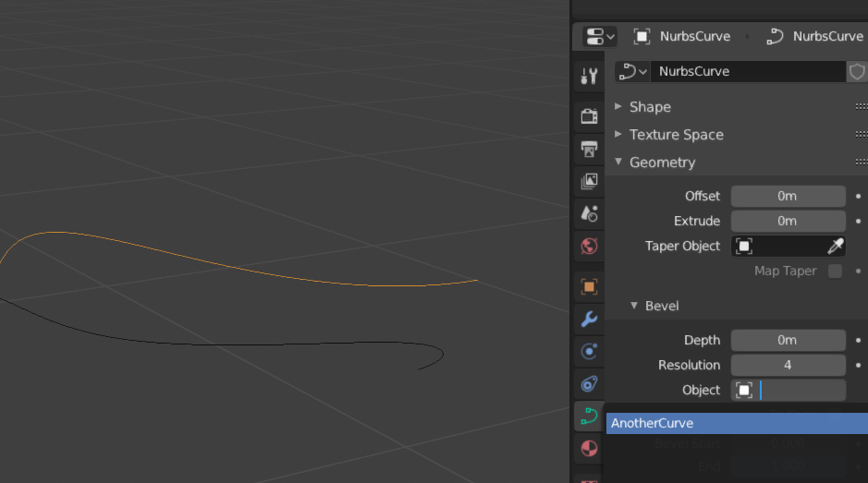Click the Extrude value field
The height and width of the screenshot is (483, 868).
[x=788, y=222]
